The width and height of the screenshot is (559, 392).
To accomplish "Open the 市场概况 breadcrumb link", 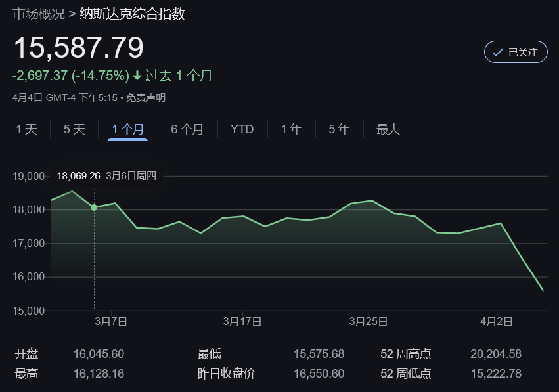I will [x=39, y=14].
